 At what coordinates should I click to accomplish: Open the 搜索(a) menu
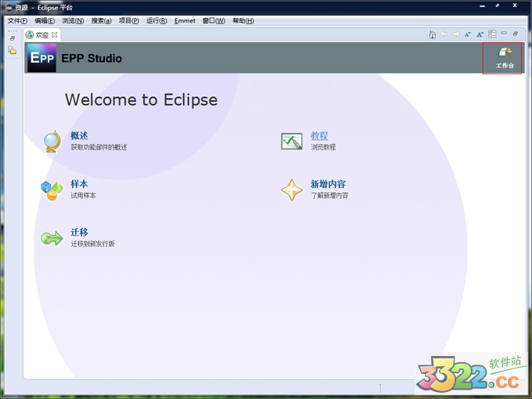point(101,20)
